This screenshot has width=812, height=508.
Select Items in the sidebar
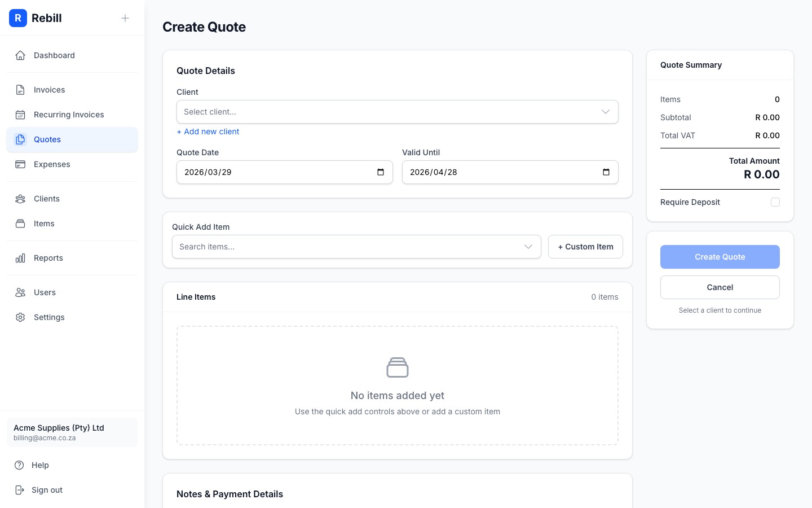[44, 224]
